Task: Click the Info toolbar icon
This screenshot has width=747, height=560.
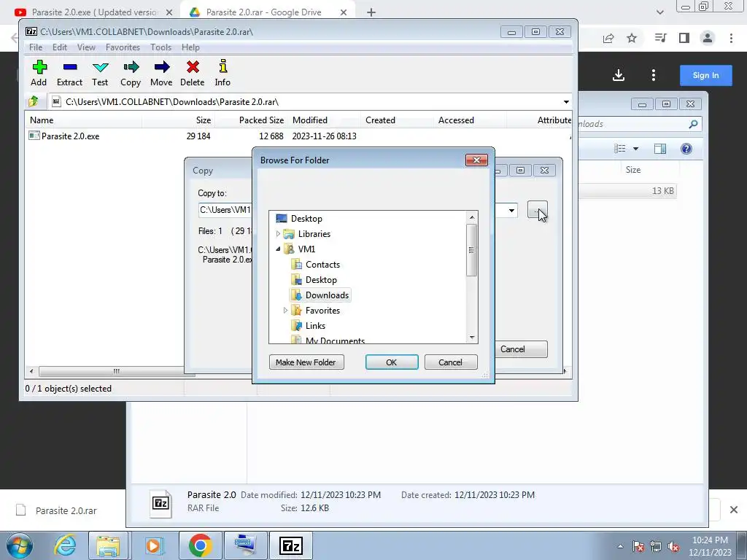Action: click(222, 72)
